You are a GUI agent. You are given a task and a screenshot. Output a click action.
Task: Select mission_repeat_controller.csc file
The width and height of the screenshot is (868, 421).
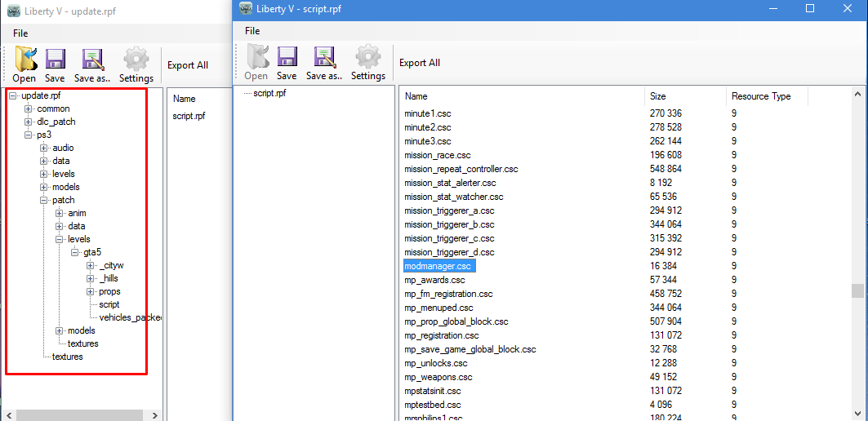(461, 169)
